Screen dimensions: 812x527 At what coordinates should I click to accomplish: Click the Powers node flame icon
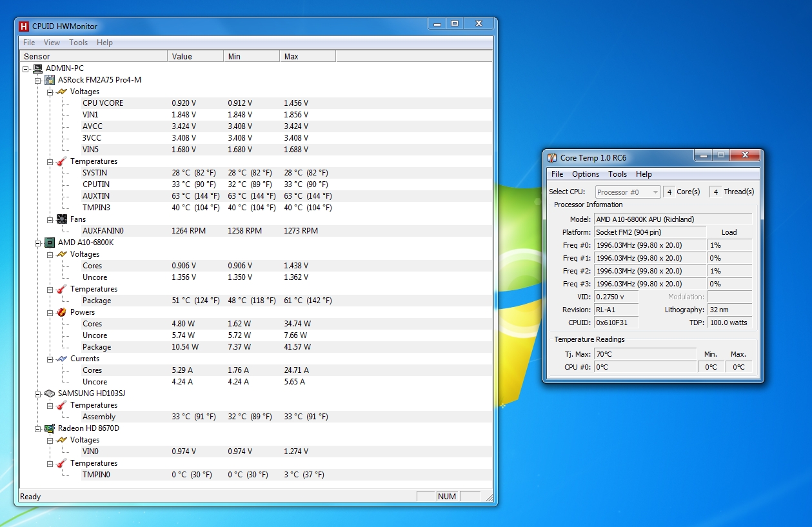pos(62,312)
